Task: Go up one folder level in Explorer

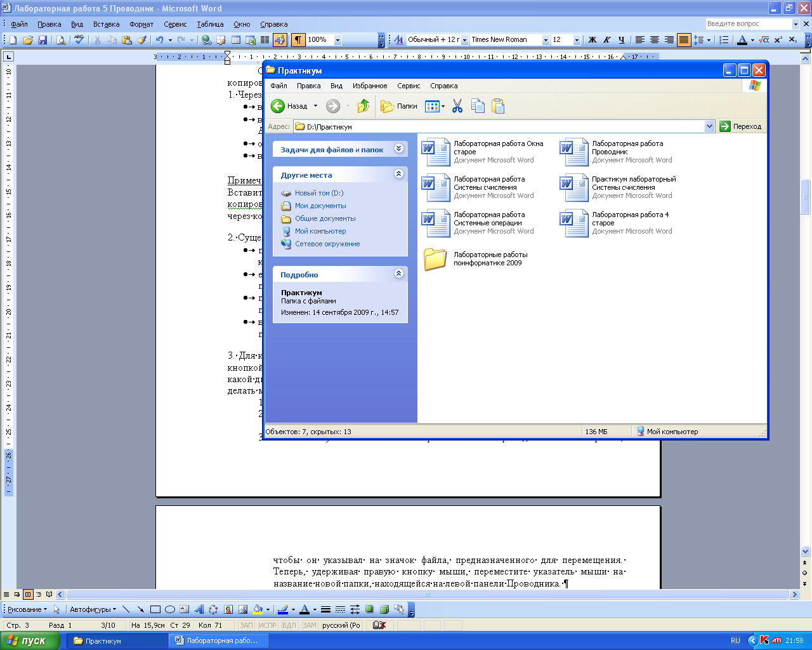Action: coord(363,106)
